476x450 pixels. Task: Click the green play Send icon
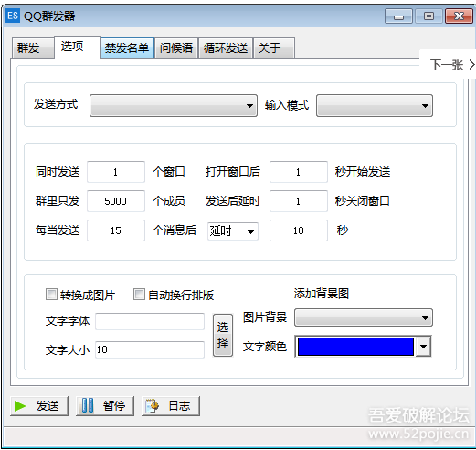pyautogui.click(x=20, y=406)
